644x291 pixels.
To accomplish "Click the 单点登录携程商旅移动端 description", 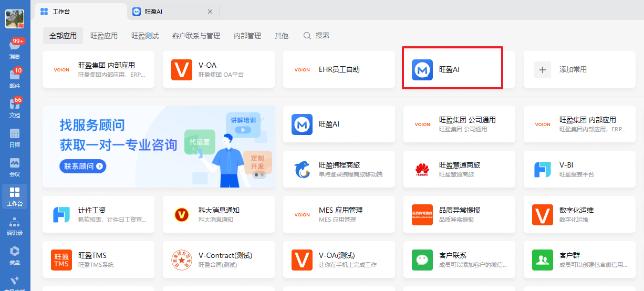I will 351,174.
